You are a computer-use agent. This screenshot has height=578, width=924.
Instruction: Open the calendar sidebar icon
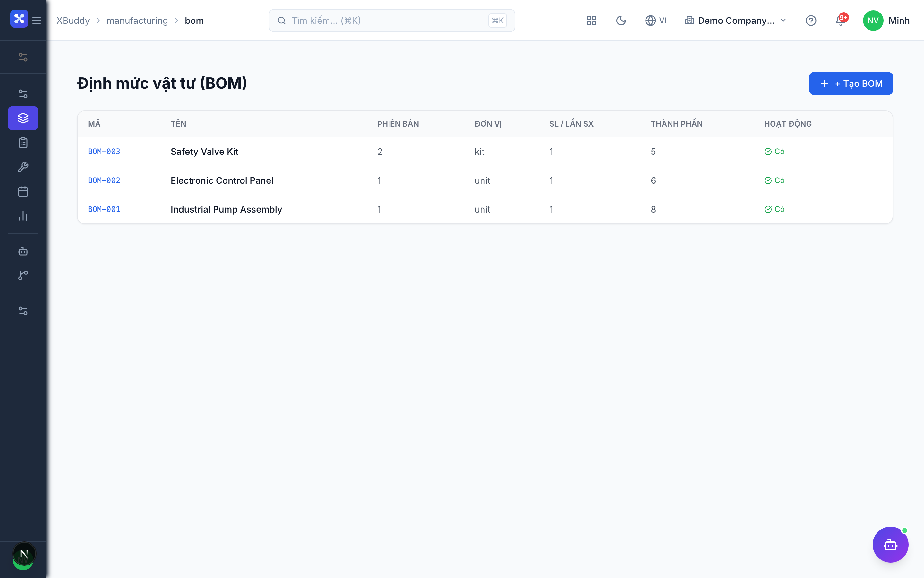point(23,191)
